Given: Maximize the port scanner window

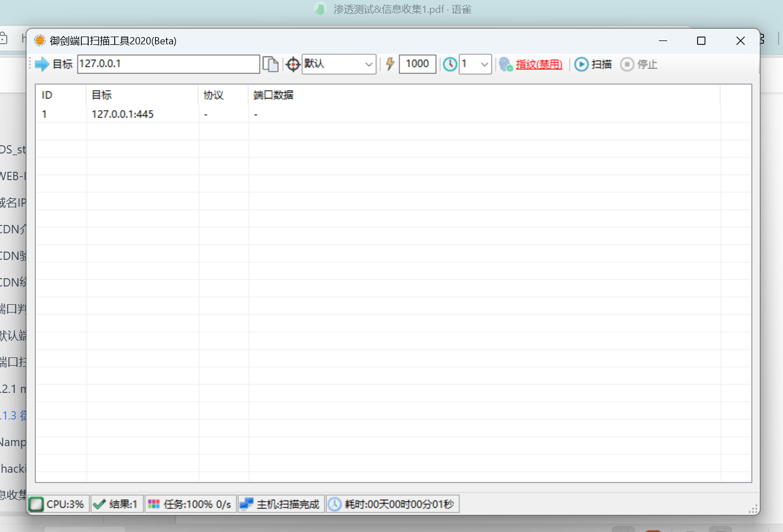Looking at the screenshot, I should 701,40.
